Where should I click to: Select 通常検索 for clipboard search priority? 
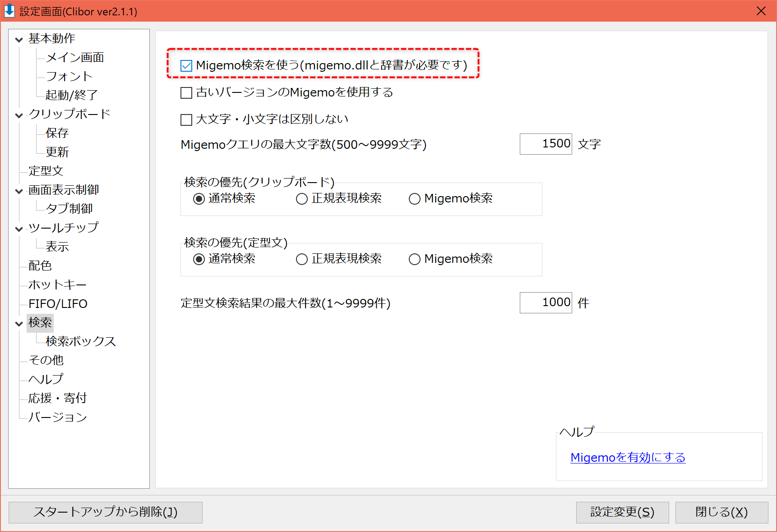199,199
